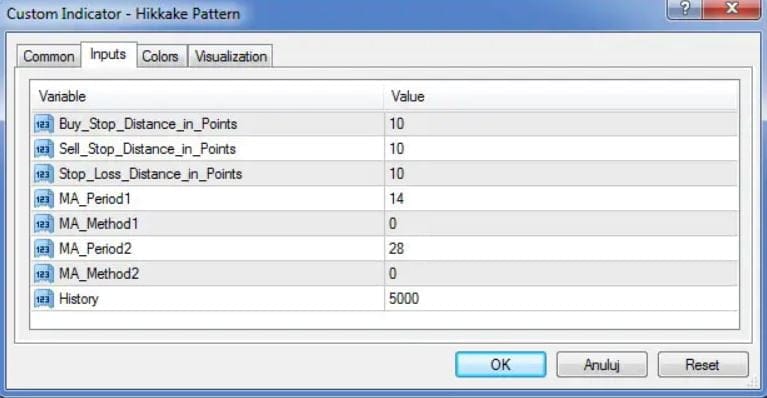Cancel with the Anuluj button
Image resolution: width=767 pixels, height=398 pixels.
602,365
